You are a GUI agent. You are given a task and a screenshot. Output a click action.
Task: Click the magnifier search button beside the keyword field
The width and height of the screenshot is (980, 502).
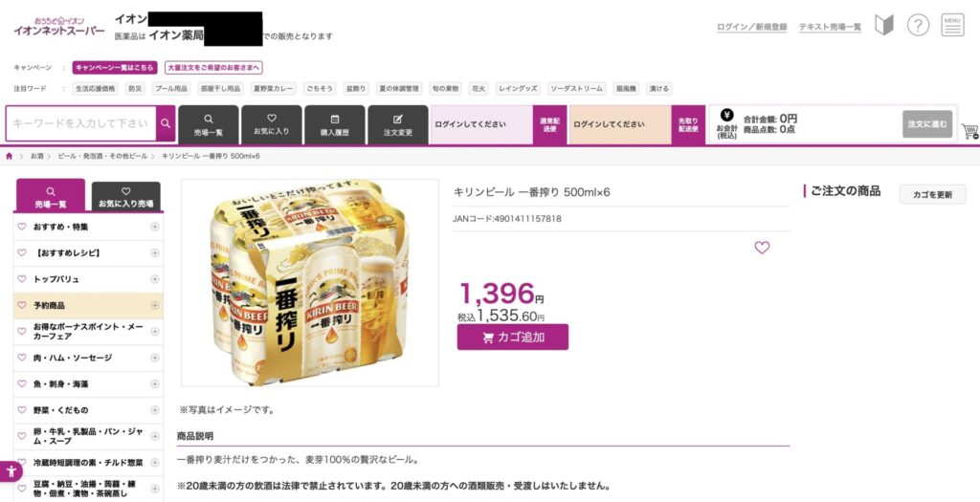(166, 123)
